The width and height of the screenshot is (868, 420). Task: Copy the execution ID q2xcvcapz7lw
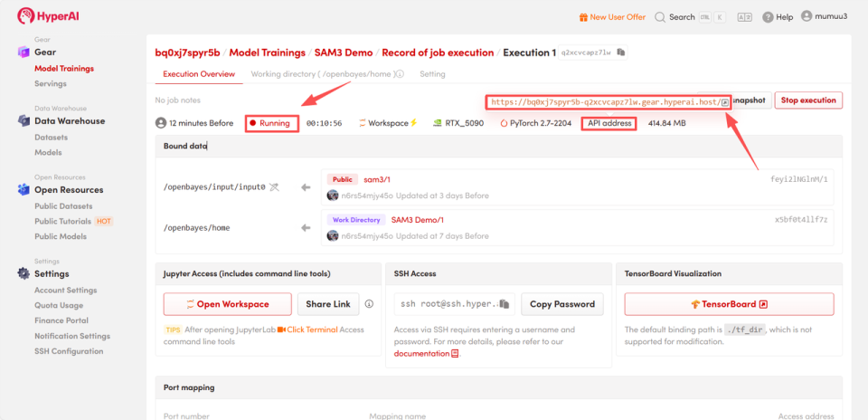pyautogui.click(x=620, y=52)
